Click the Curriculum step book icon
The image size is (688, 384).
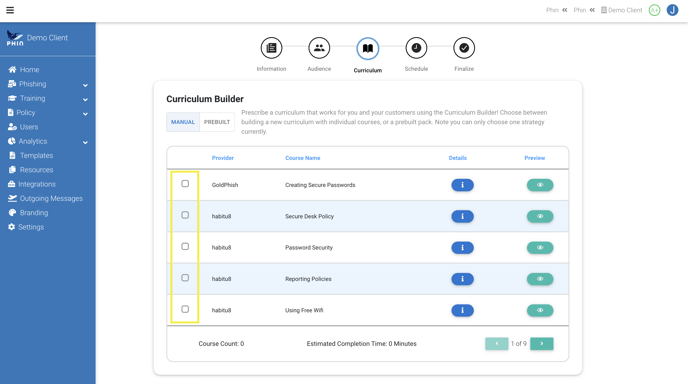click(x=368, y=48)
